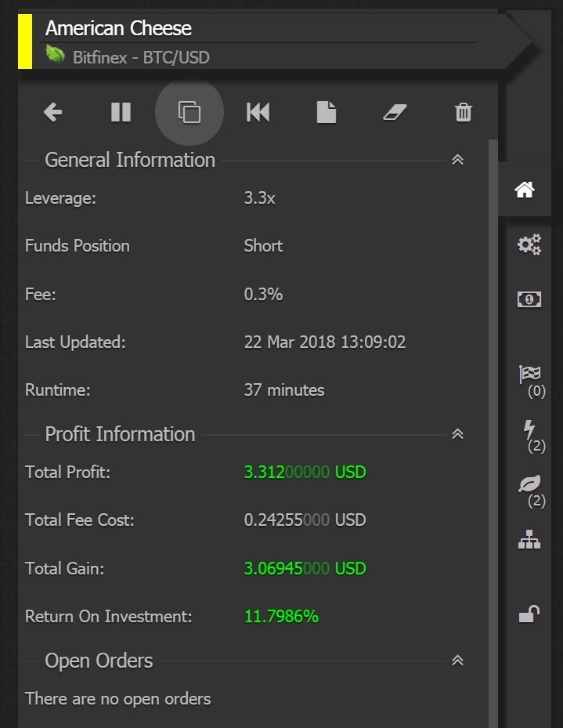Image resolution: width=563 pixels, height=728 pixels.
Task: Open the checkered flag tab (0)
Action: [x=532, y=382]
